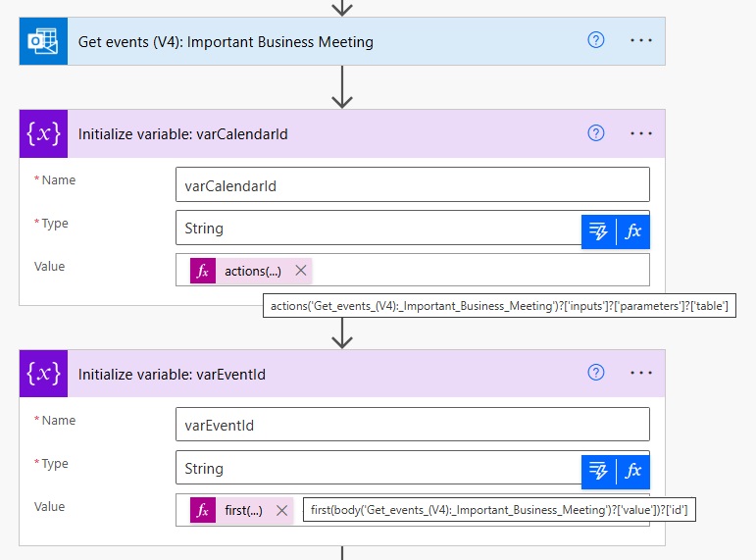Open dynamic content picker in varEventId card
This screenshot has height=560, width=756.
pyautogui.click(x=598, y=472)
